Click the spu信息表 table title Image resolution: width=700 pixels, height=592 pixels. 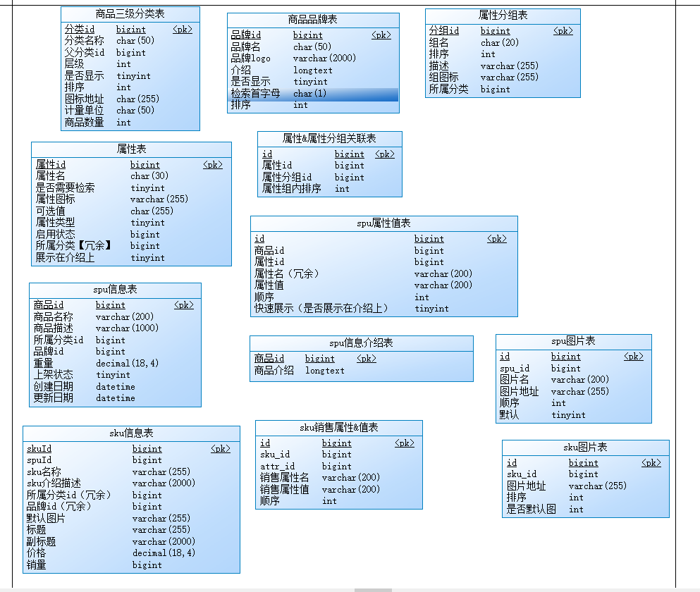115,290
